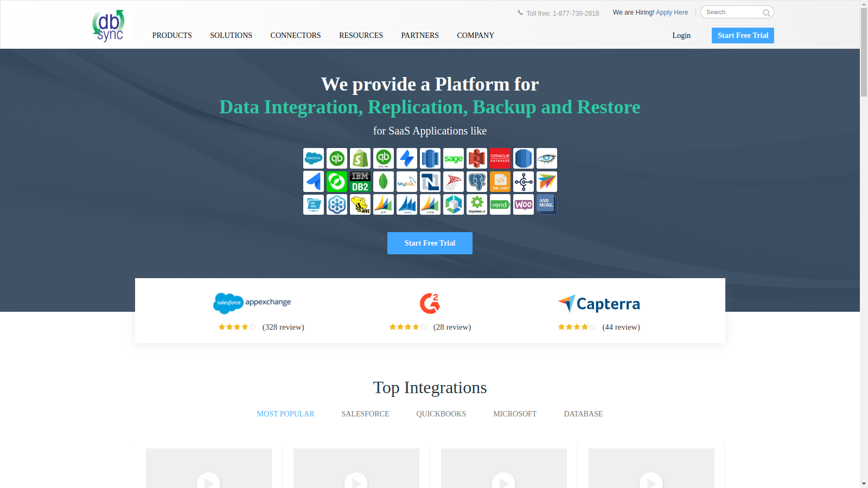Viewport: 868px width, 488px height.
Task: Click the NetSuite connector icon
Action: [x=430, y=182]
